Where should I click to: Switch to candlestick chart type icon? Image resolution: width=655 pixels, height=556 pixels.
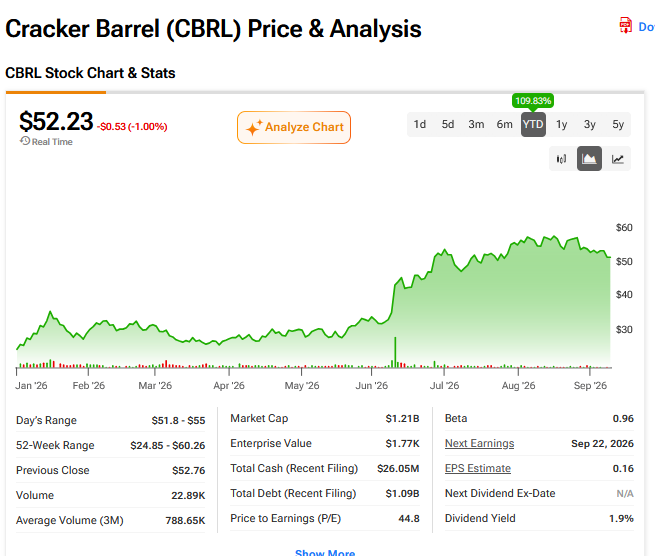[561, 159]
